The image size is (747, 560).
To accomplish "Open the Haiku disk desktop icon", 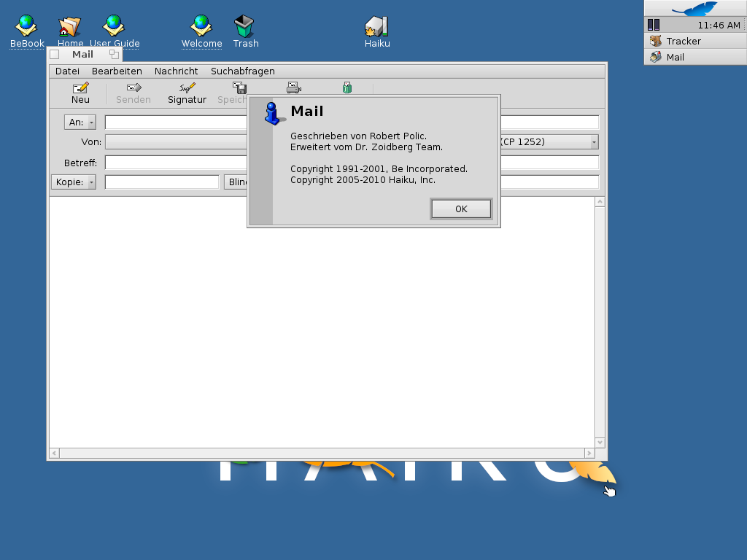I will (x=377, y=27).
